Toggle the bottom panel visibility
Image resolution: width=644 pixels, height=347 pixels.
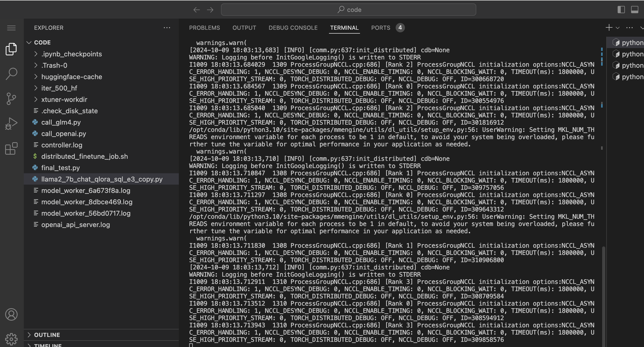tap(635, 10)
